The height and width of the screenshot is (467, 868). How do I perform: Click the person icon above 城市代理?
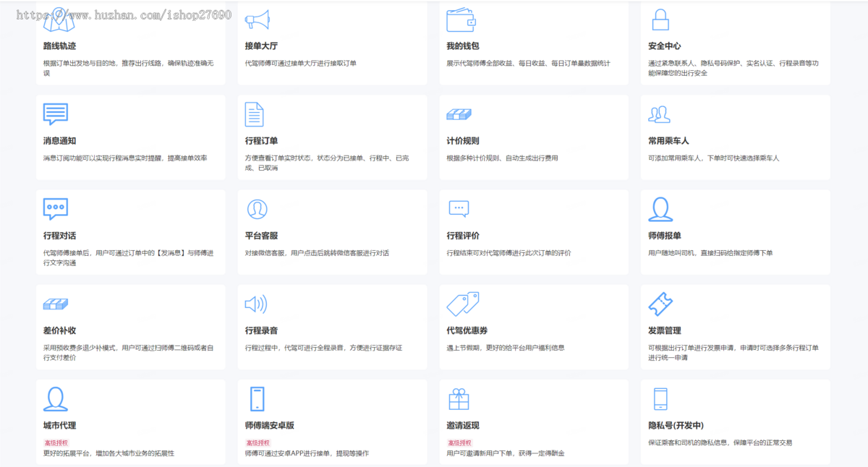pyautogui.click(x=56, y=399)
